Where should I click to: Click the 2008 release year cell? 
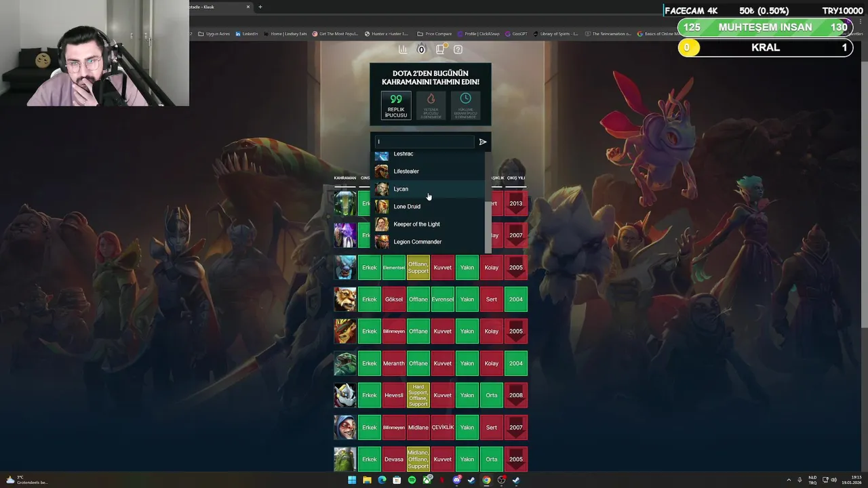tap(516, 395)
